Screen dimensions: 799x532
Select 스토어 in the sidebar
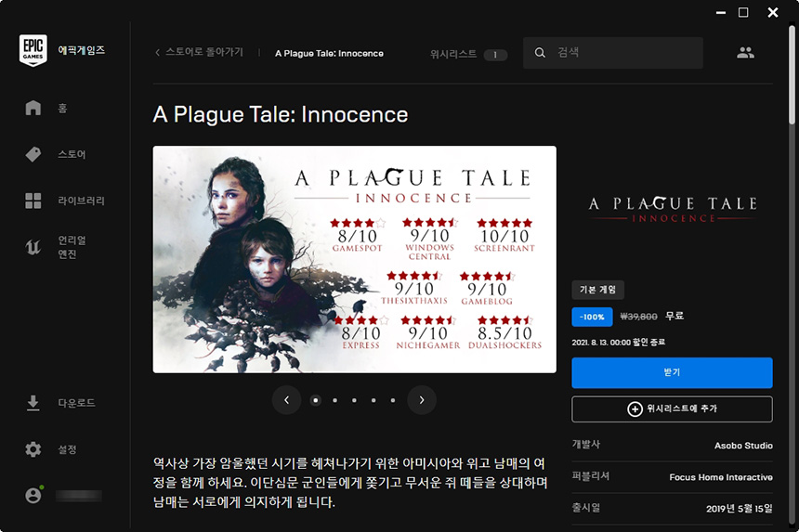click(x=72, y=154)
